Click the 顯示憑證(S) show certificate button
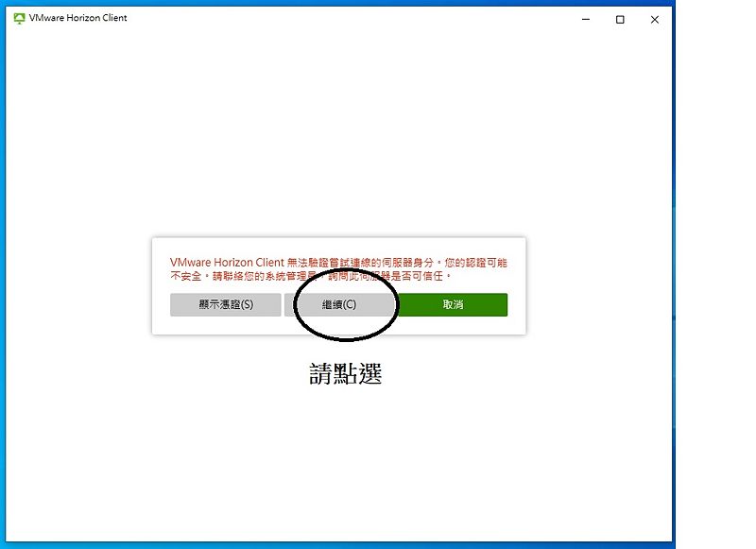 225,304
